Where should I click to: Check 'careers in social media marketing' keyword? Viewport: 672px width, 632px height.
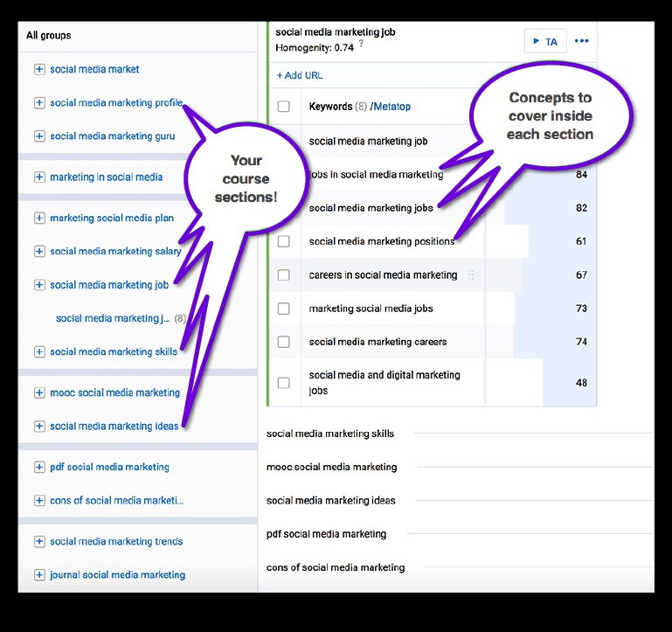click(x=284, y=274)
